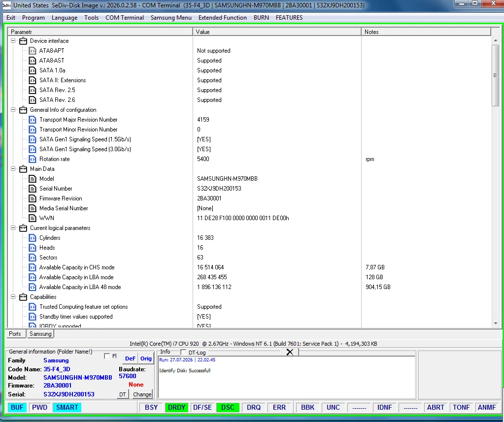Click the Available Capacity in CHS mode icon
This screenshot has width=504, height=422.
(x=33, y=267)
